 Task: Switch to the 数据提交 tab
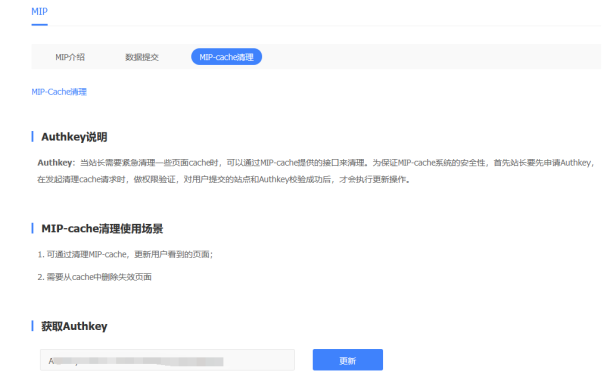click(x=142, y=57)
